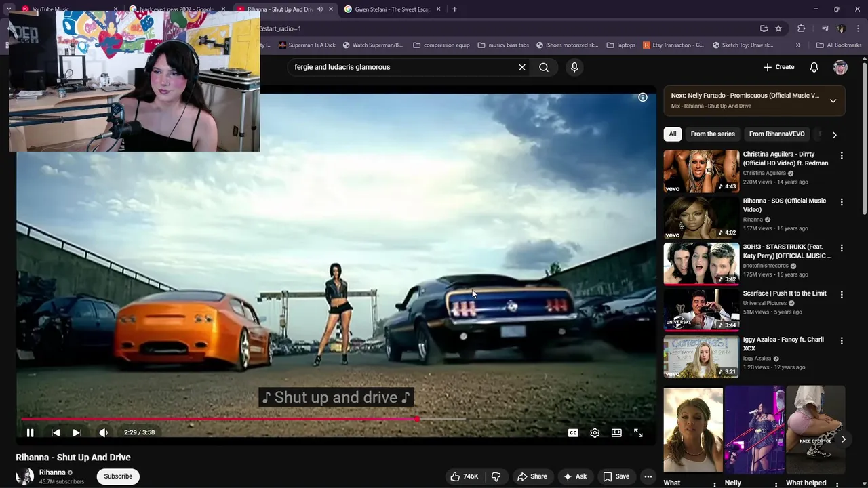Click the Ask button
This screenshot has width=868, height=488.
(x=574, y=476)
